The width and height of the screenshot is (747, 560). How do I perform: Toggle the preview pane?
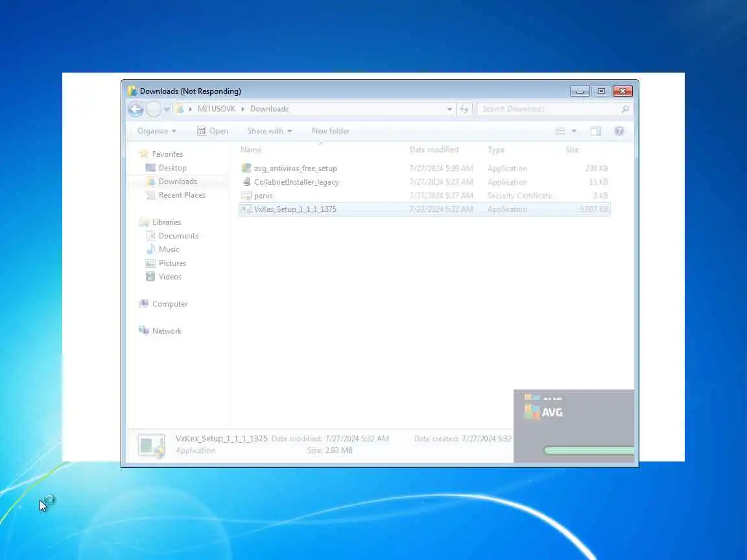click(595, 131)
